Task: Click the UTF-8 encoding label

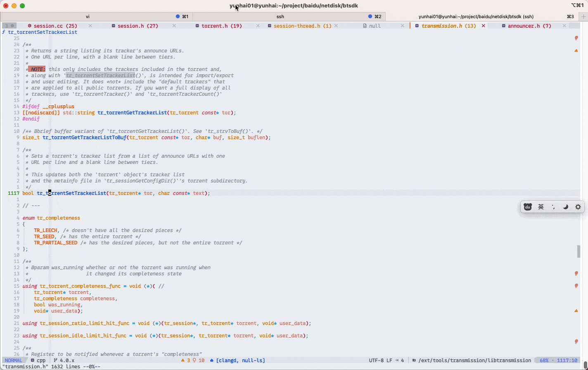Action: (x=376, y=361)
